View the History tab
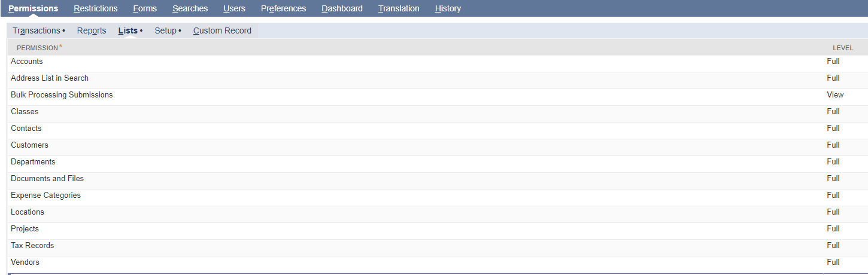868x275 pixels. click(448, 8)
